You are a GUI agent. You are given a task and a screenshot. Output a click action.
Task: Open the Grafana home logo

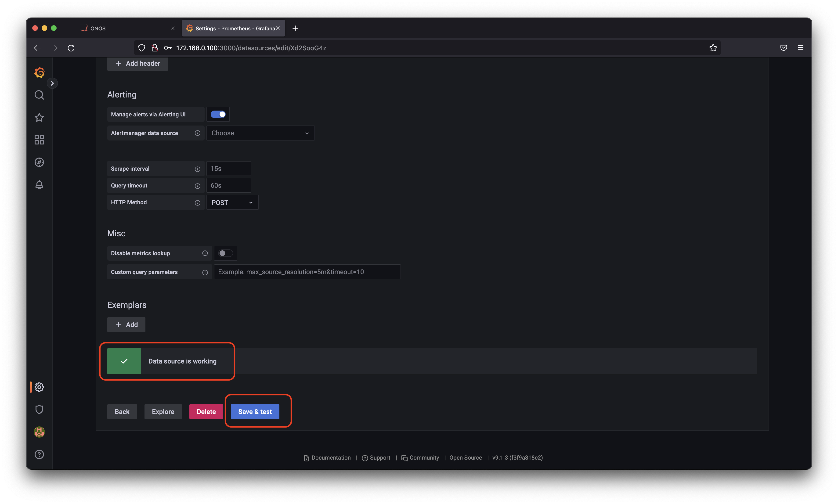tap(40, 72)
